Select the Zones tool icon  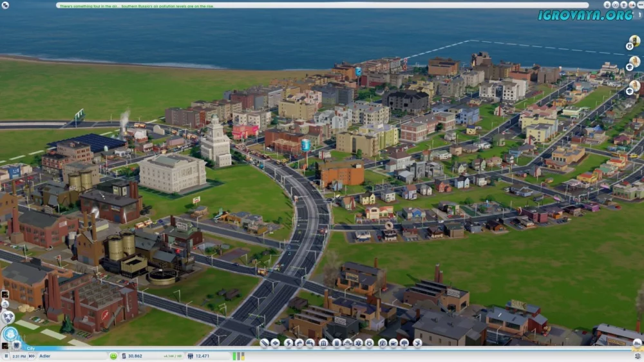(x=275, y=343)
